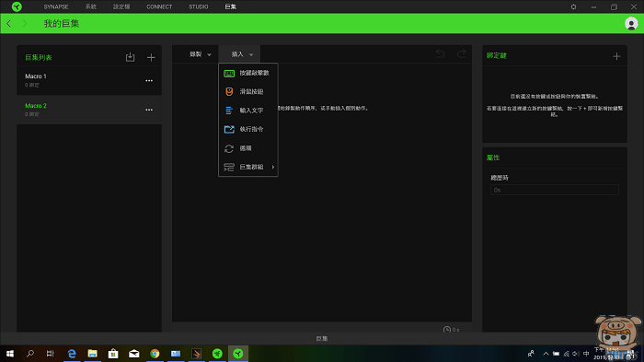644x362 pixels.
Task: Choose 輸入文字 from insert menu
Action: pos(251,111)
